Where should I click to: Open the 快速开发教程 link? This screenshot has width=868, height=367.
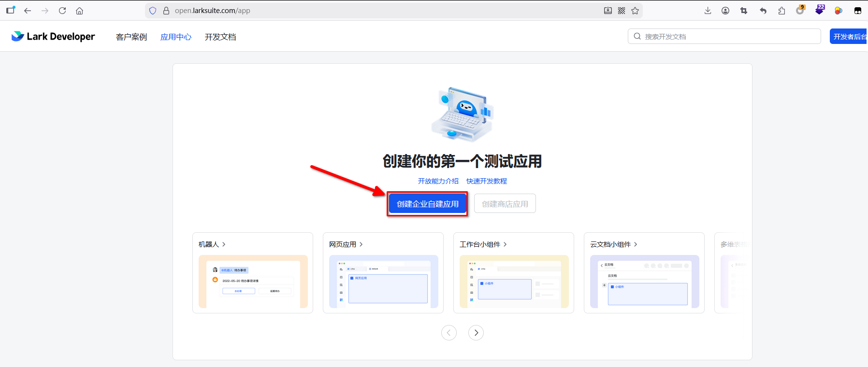coord(487,181)
